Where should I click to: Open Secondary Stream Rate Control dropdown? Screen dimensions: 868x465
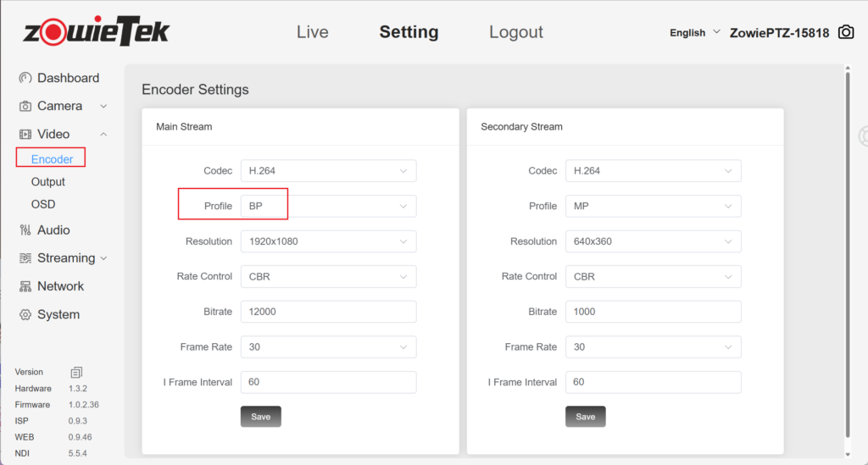point(653,276)
